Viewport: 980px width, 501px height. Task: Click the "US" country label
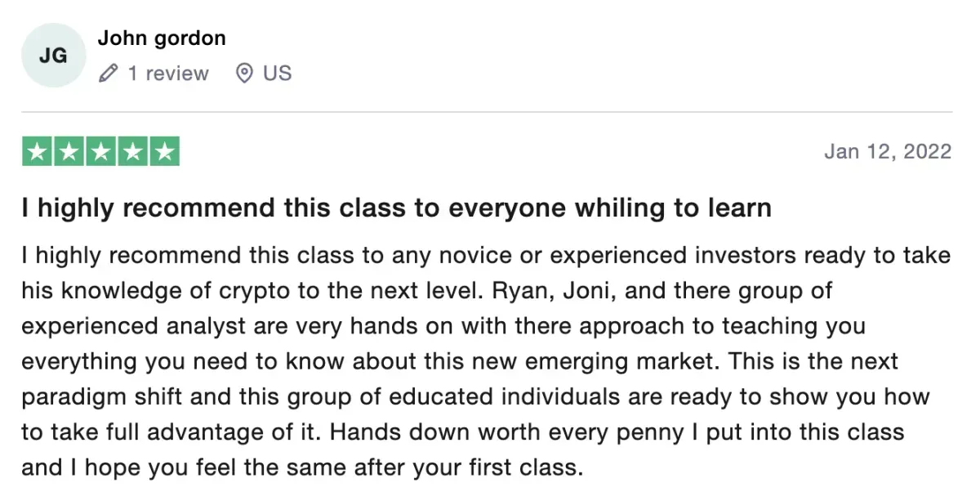pos(277,74)
